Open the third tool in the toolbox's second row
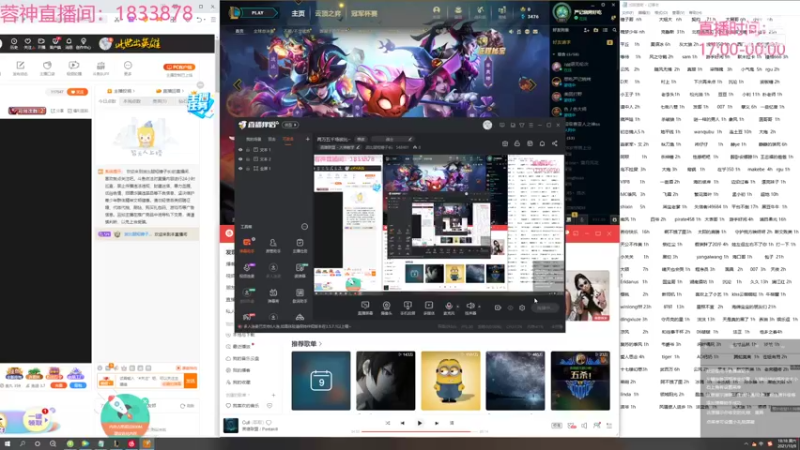Screen dimensions: 800x450 [x=299, y=270]
